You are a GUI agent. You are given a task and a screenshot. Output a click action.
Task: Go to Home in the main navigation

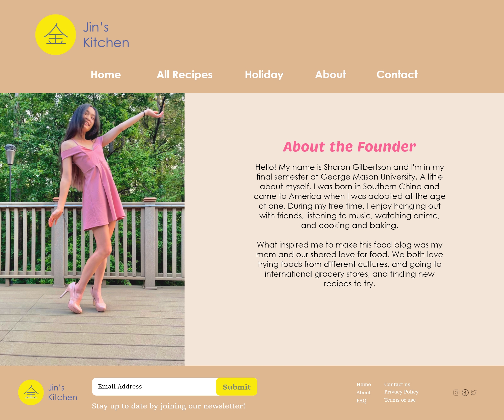106,75
